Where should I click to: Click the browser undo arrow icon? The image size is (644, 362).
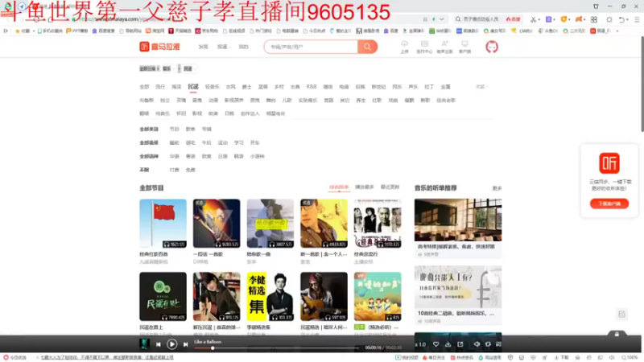[x=621, y=19]
